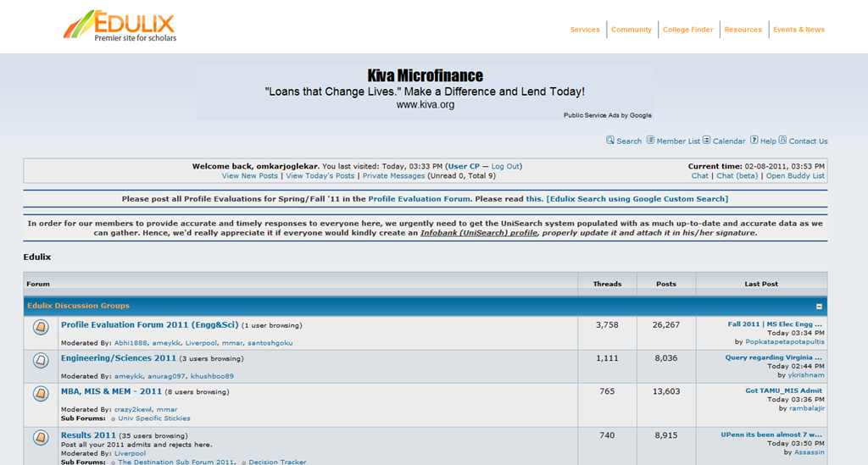The width and height of the screenshot is (868, 465).
Task: Click the Kiva Microfinance ad title
Action: (426, 75)
